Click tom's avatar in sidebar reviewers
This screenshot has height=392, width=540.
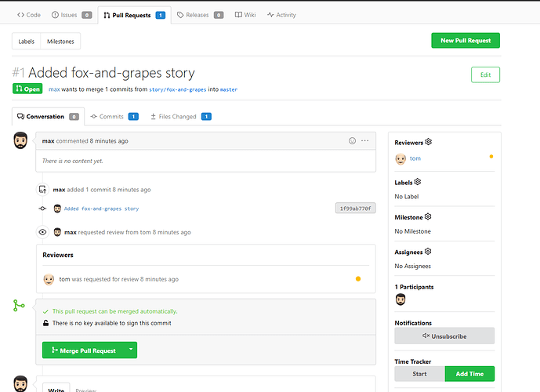(400, 158)
